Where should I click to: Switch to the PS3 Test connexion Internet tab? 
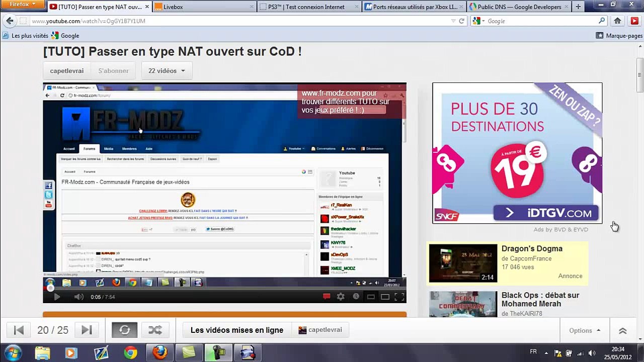[308, 7]
